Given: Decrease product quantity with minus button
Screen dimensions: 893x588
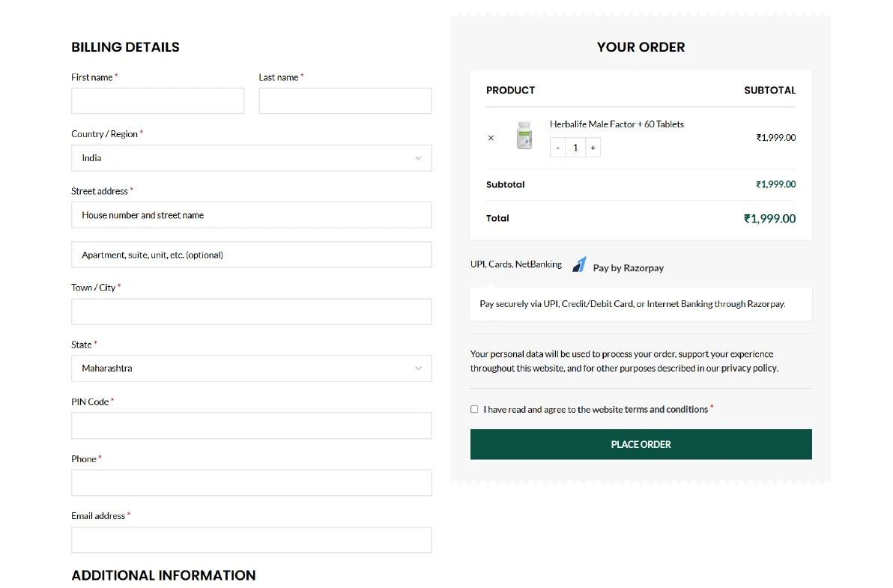Looking at the screenshot, I should [557, 148].
